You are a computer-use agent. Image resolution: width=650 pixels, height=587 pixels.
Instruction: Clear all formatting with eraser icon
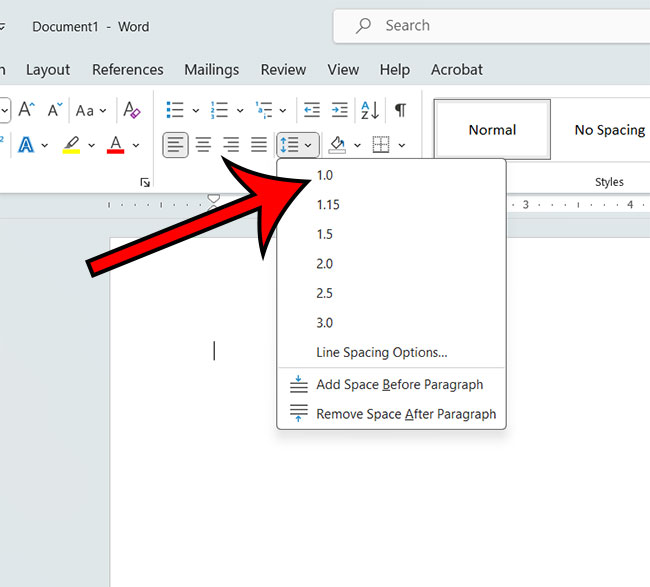pos(132,110)
